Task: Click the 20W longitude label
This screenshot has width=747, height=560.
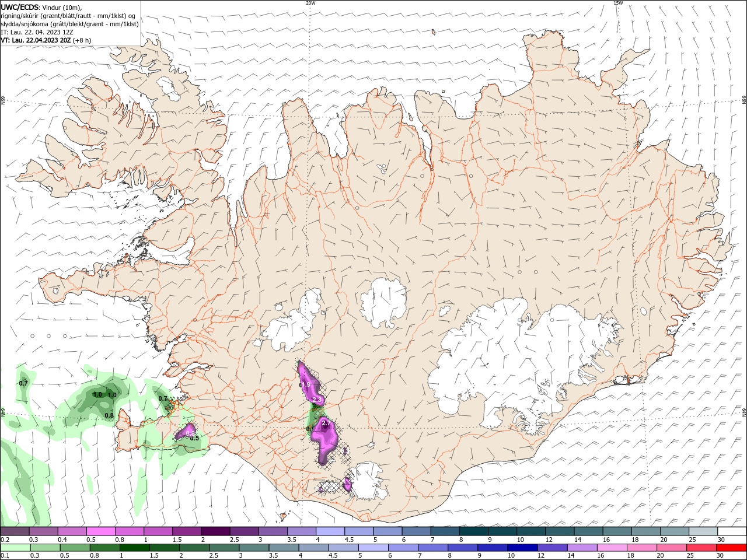Action: (310, 3)
